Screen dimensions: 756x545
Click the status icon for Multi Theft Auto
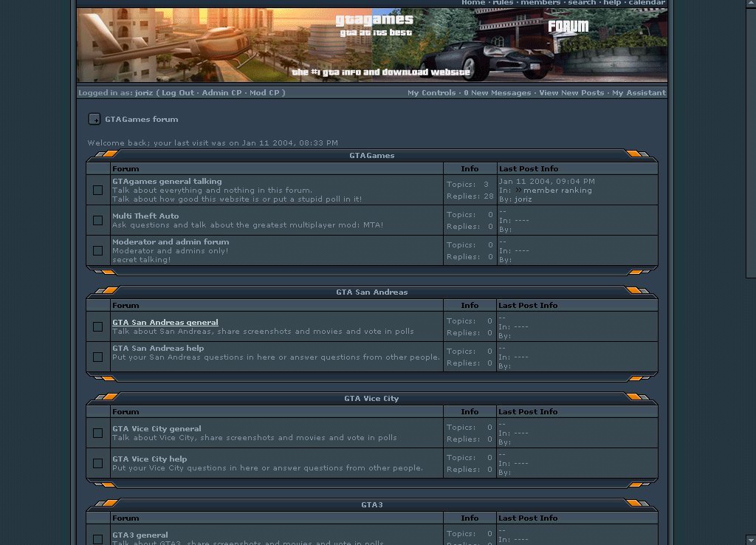98,220
